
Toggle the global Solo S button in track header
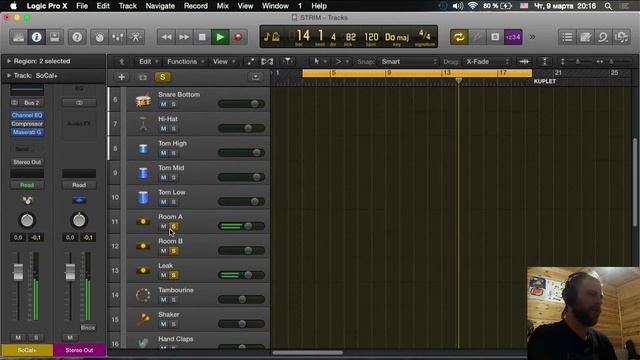point(162,77)
